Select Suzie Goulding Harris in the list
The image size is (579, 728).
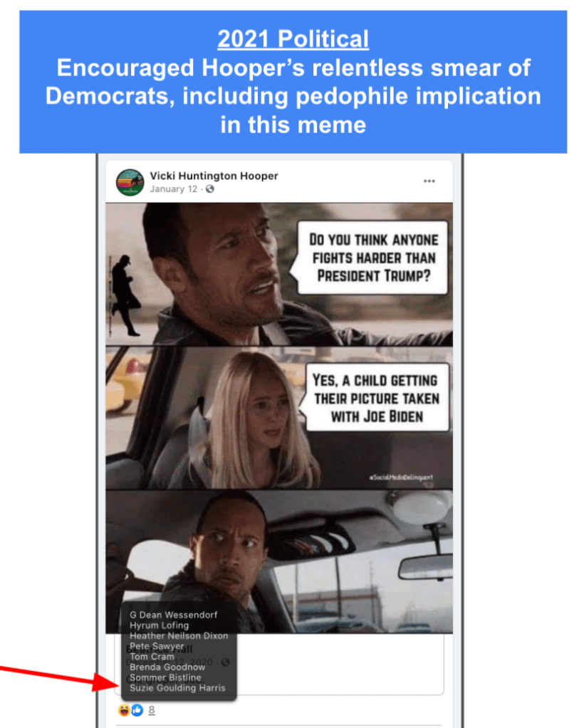click(177, 687)
